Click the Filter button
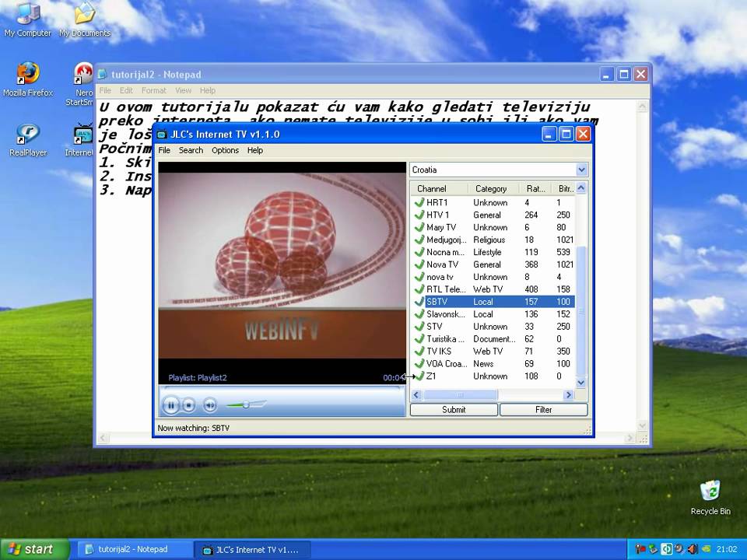 pos(544,410)
